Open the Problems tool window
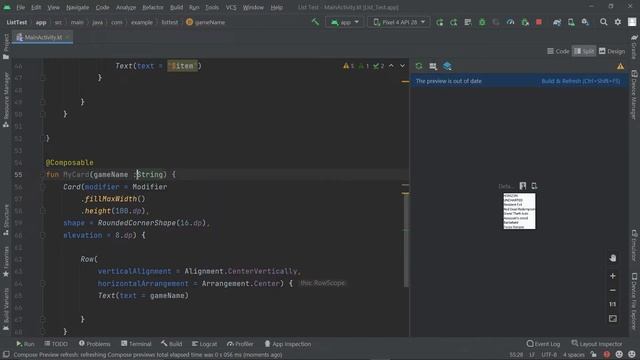 94,344
